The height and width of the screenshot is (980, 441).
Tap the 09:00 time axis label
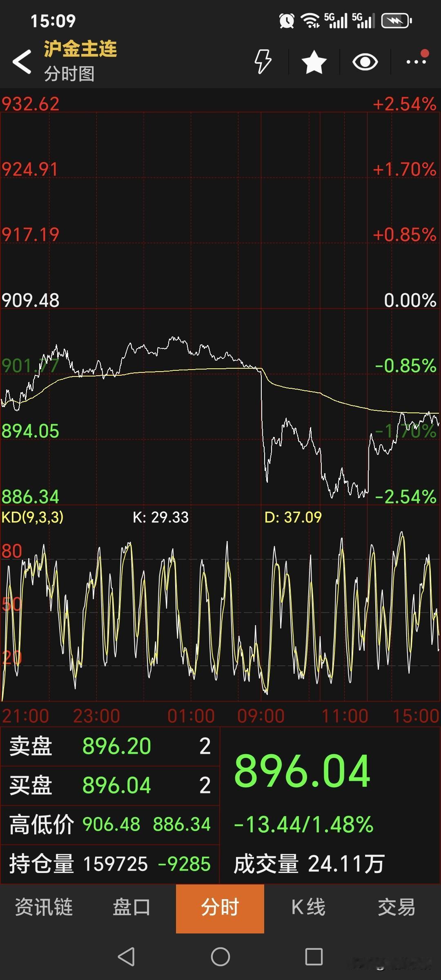click(261, 716)
